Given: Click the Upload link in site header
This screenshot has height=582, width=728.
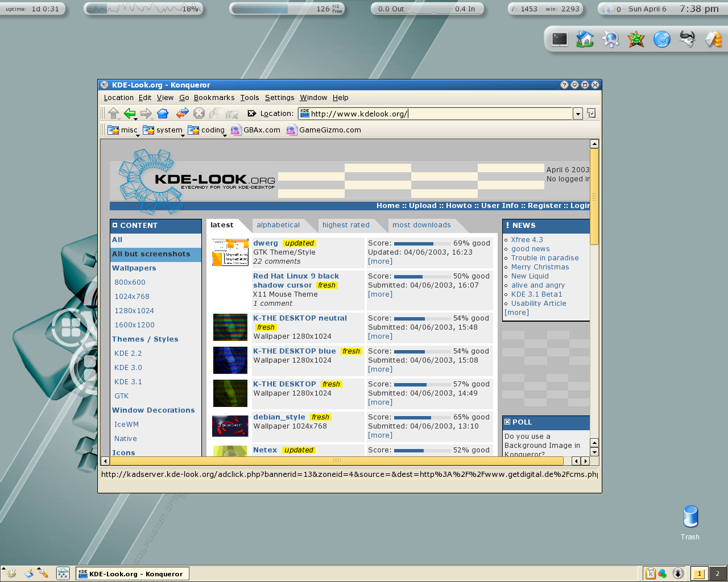Looking at the screenshot, I should click(423, 206).
